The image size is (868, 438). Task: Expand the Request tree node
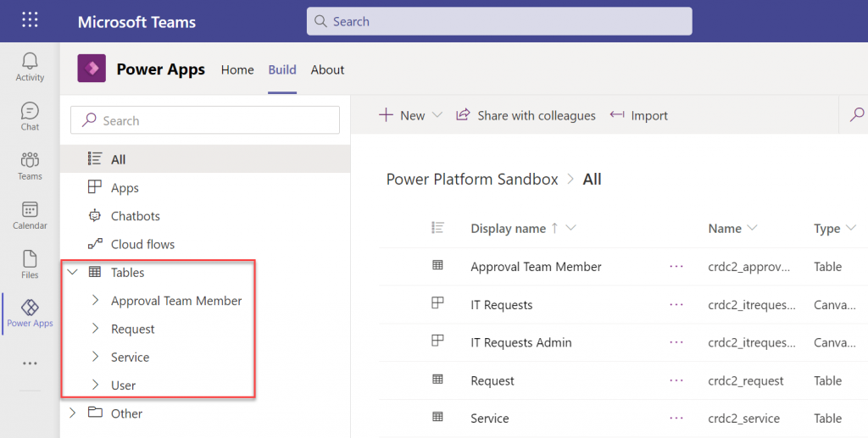95,328
